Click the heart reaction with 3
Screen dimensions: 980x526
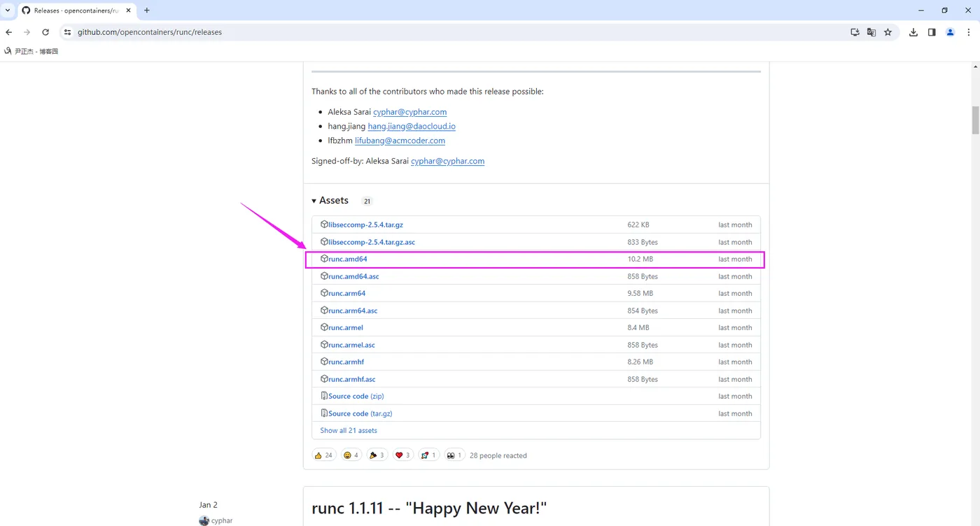coord(402,455)
